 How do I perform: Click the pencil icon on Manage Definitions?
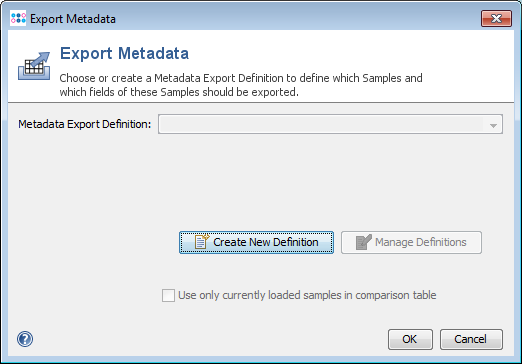[x=364, y=242]
